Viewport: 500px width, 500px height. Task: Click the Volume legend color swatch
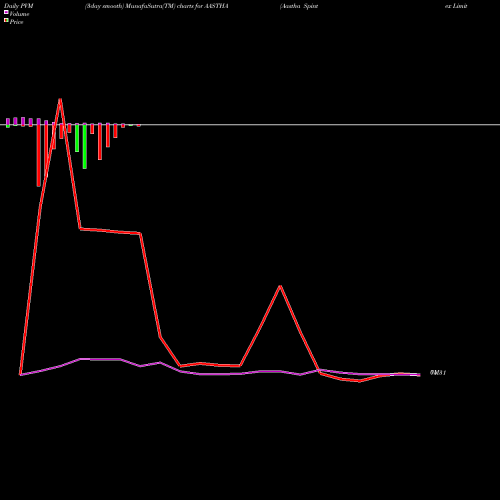tap(6, 12)
